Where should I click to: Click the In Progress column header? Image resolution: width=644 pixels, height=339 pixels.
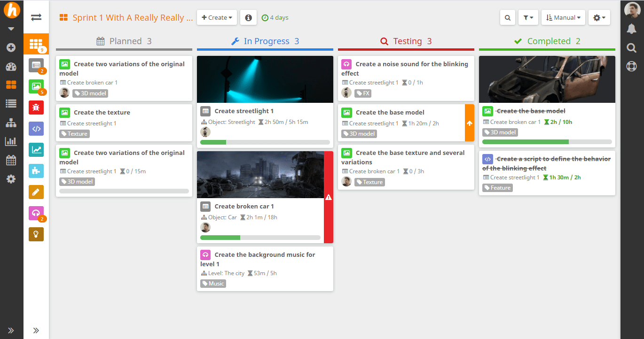265,41
